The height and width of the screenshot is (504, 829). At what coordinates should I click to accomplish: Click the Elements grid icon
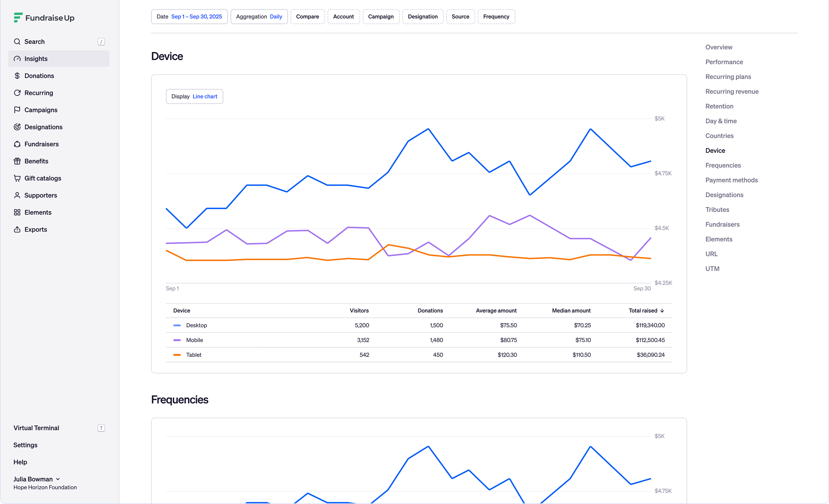pos(17,212)
